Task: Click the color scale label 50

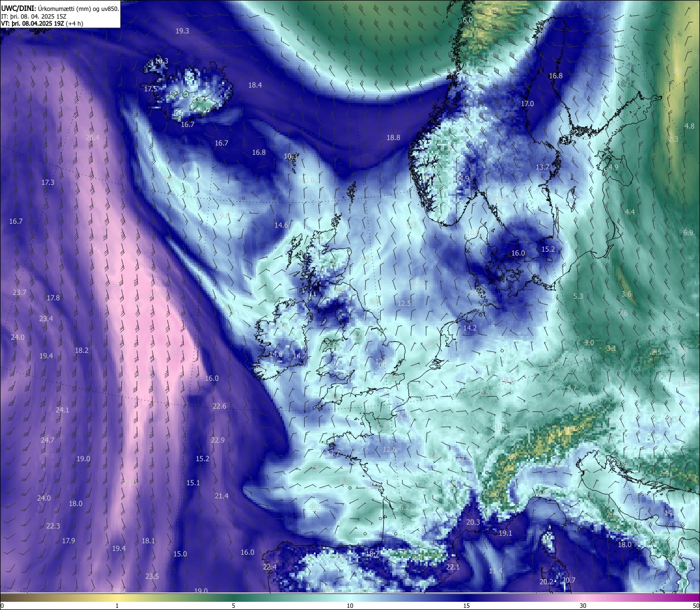Action: pos(696,606)
